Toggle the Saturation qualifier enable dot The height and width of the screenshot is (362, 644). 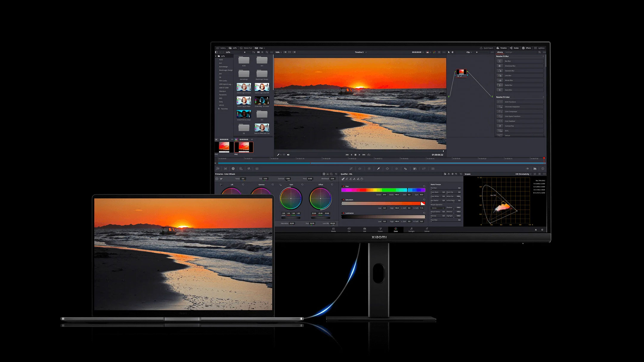pos(343,200)
